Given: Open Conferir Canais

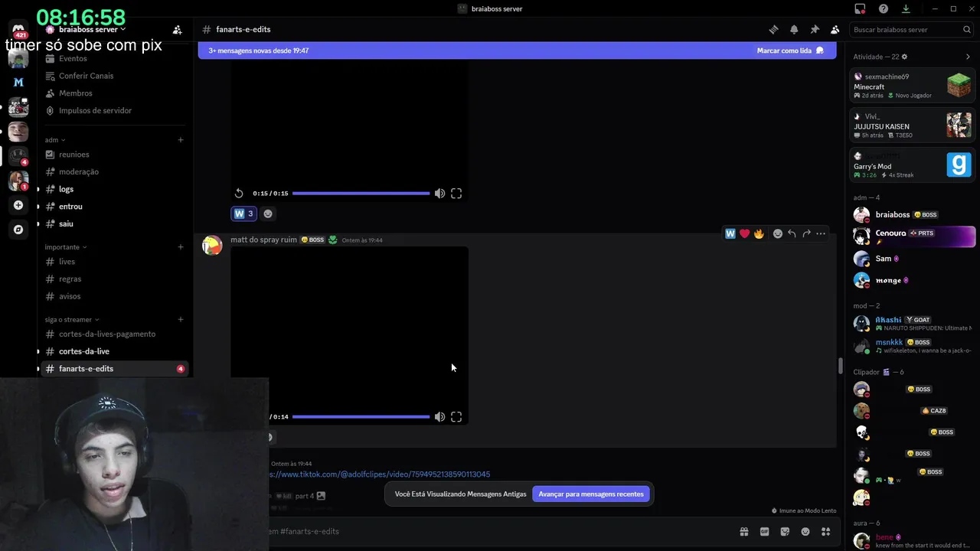Looking at the screenshot, I should click(115, 76).
